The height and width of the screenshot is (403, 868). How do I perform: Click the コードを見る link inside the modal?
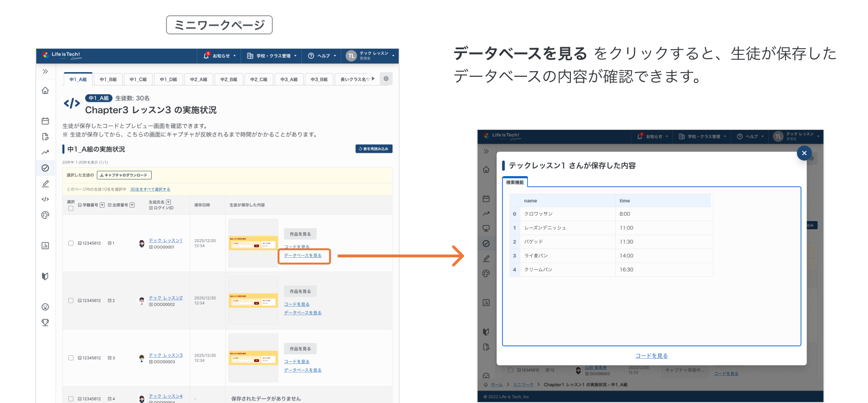pos(651,356)
